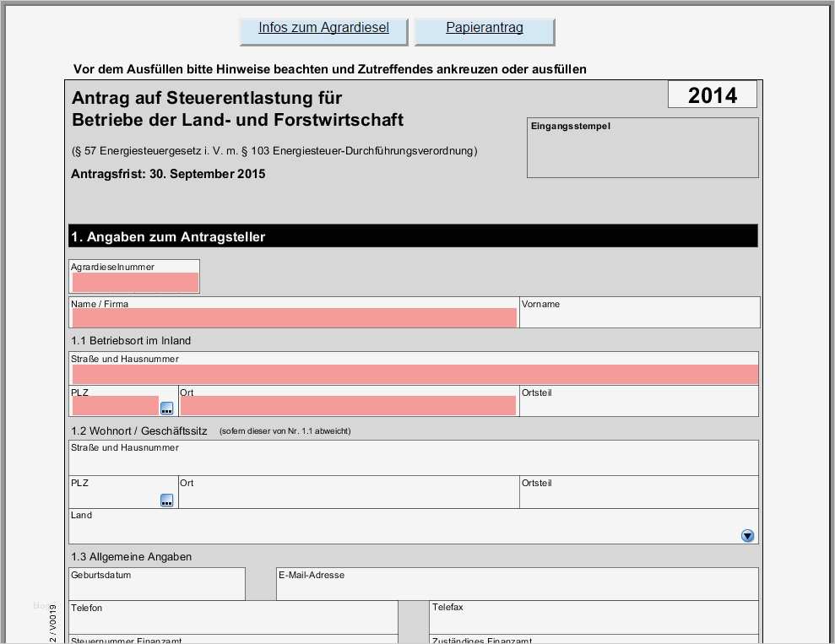This screenshot has height=644, width=835.
Task: Click the Papierantrag button
Action: 484,29
